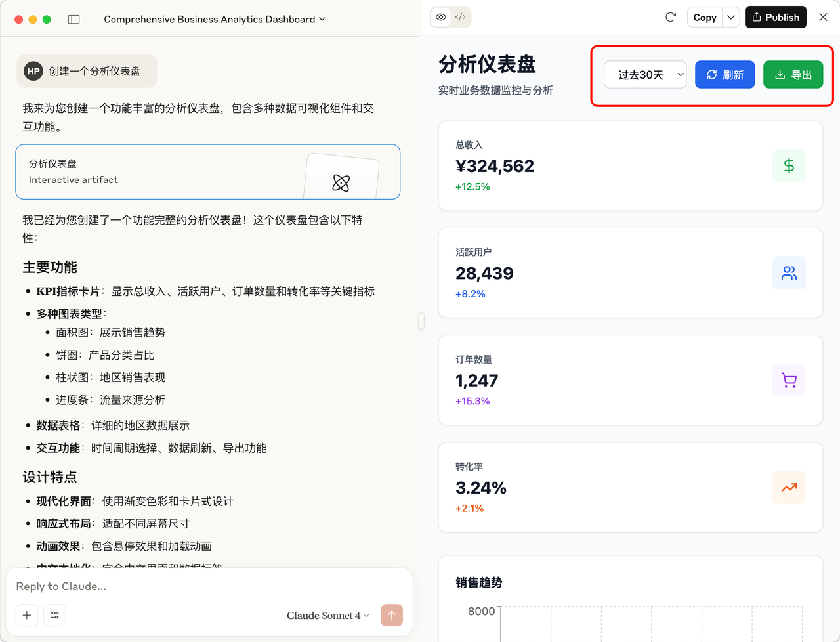840x642 pixels.
Task: Click the React atom artifact icon
Action: pos(341,182)
